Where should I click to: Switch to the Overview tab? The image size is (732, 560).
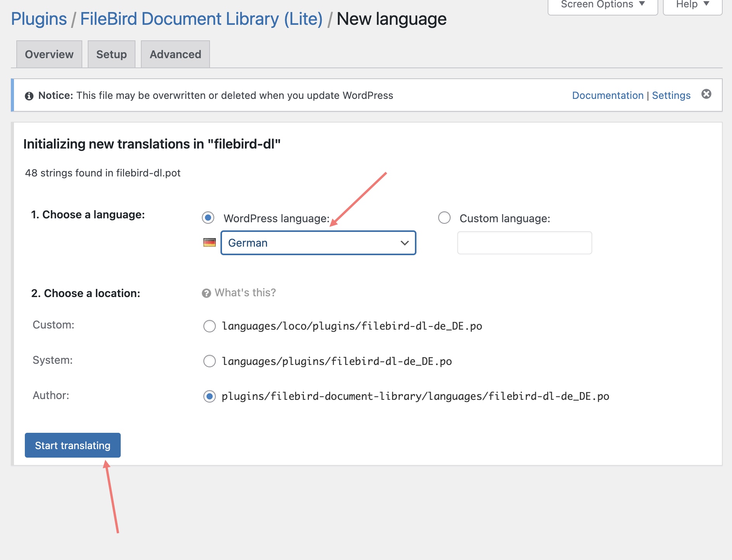click(49, 54)
